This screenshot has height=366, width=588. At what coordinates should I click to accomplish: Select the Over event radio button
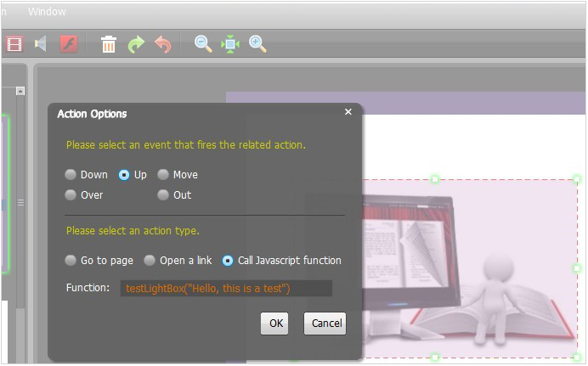pos(71,195)
